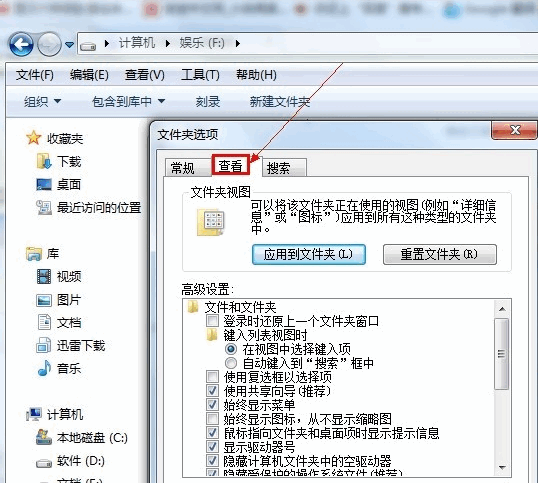Enable 登录时还原上一个文件夹窗口 checkbox

(212, 321)
